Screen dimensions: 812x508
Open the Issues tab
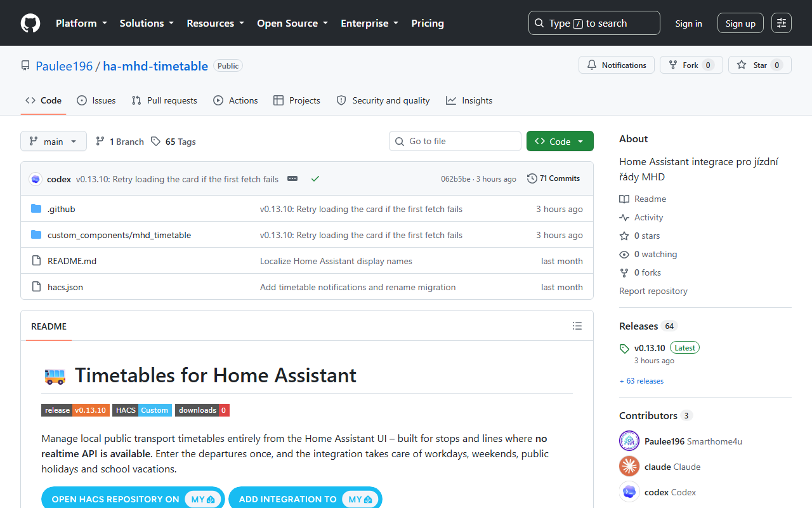pyautogui.click(x=96, y=100)
